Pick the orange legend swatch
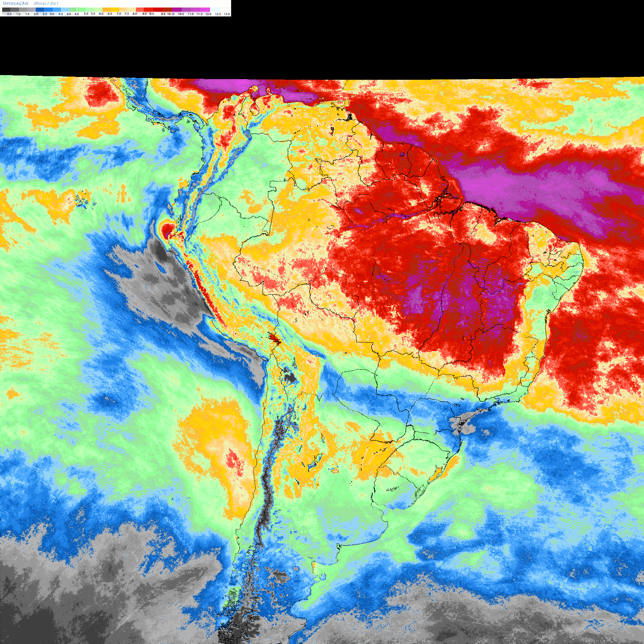 point(106,10)
